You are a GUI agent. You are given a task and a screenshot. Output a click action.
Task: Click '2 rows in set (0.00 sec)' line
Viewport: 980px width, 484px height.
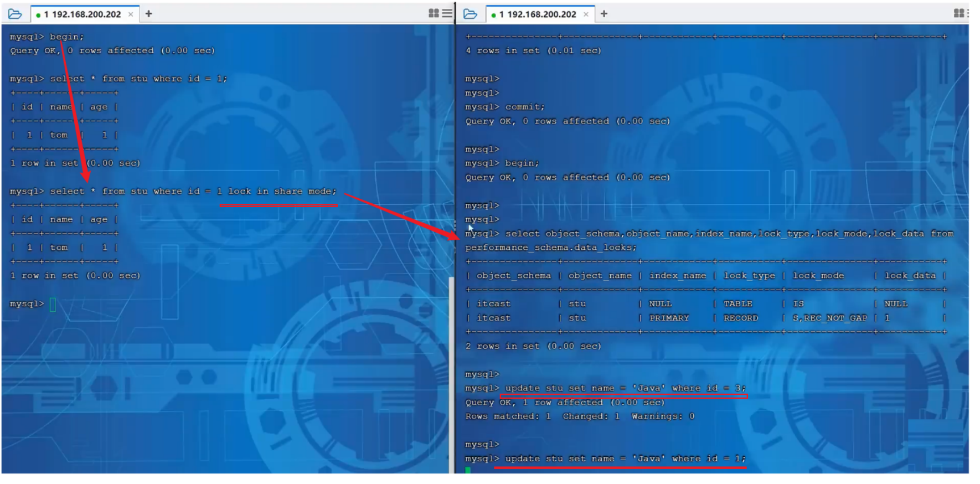click(x=533, y=346)
